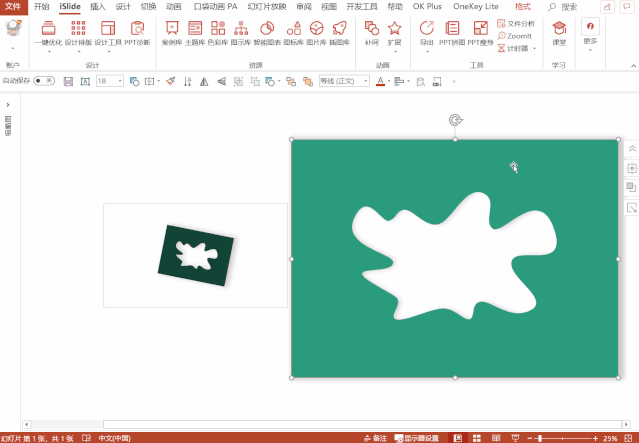
Task: Click the 补间 tween animation icon
Action: 372,28
